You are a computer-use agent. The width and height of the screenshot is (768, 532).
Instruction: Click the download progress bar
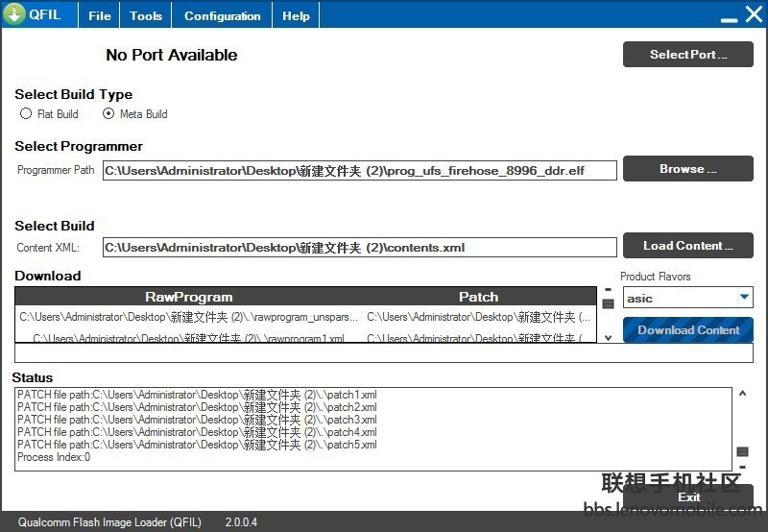(384, 353)
